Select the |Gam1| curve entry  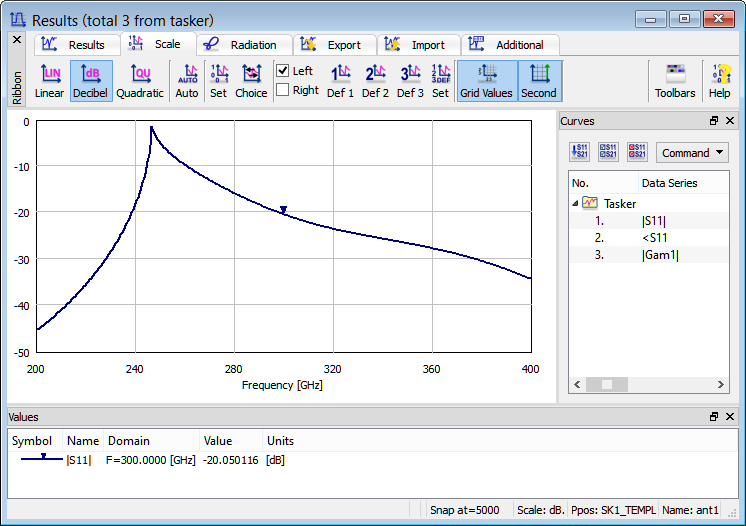pyautogui.click(x=659, y=255)
